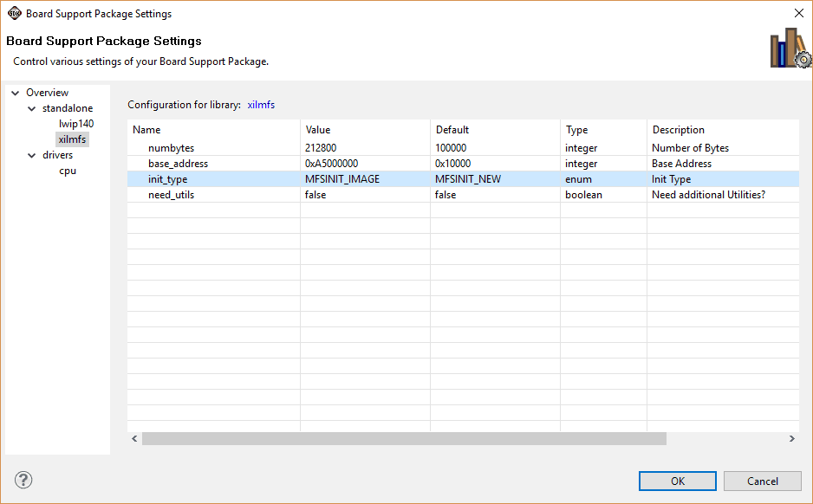Click the books and gear library icon
Viewport: 813px width, 504px height.
coord(790,48)
